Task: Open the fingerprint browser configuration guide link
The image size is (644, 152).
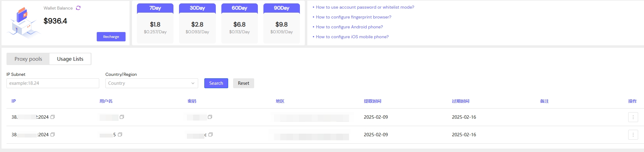Action: pos(353,17)
